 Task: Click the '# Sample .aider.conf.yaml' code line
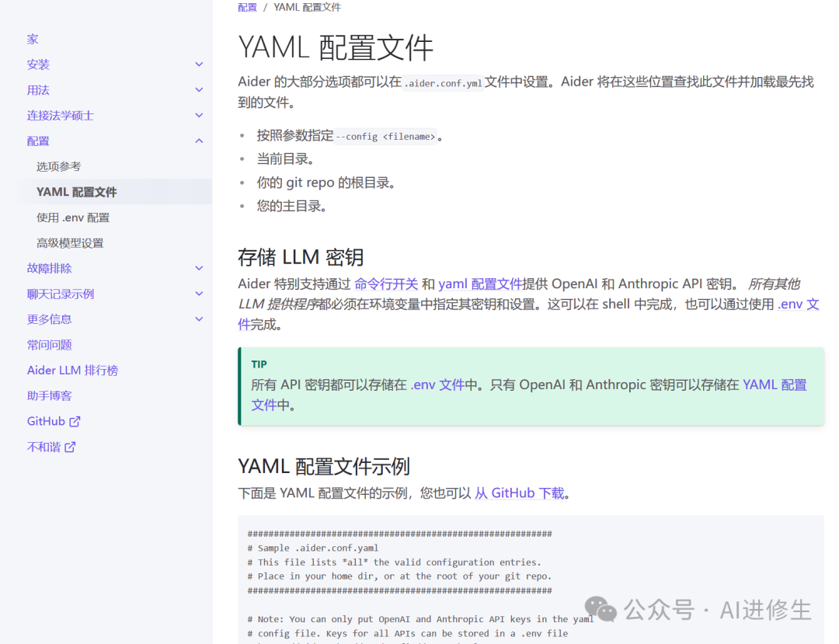pyautogui.click(x=312, y=548)
